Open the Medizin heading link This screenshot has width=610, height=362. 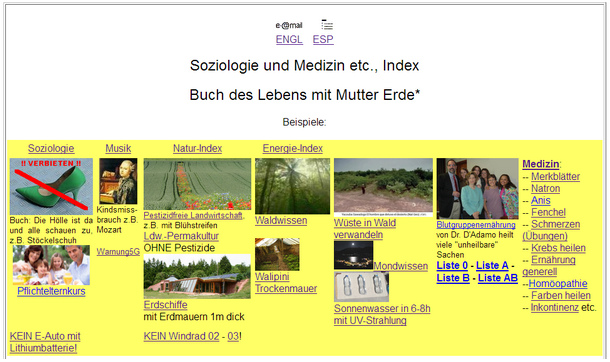[x=541, y=164]
